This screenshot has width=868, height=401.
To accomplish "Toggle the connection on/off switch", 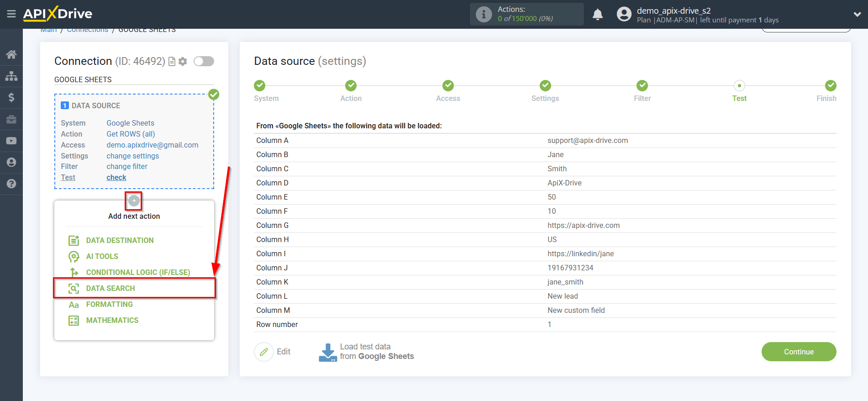I will (x=204, y=61).
